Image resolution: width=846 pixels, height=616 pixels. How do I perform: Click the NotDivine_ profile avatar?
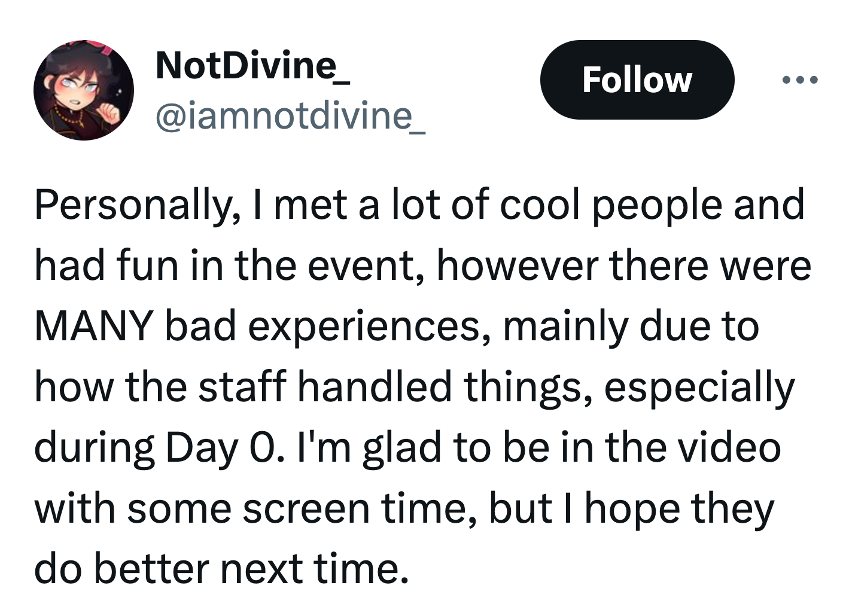[x=83, y=90]
